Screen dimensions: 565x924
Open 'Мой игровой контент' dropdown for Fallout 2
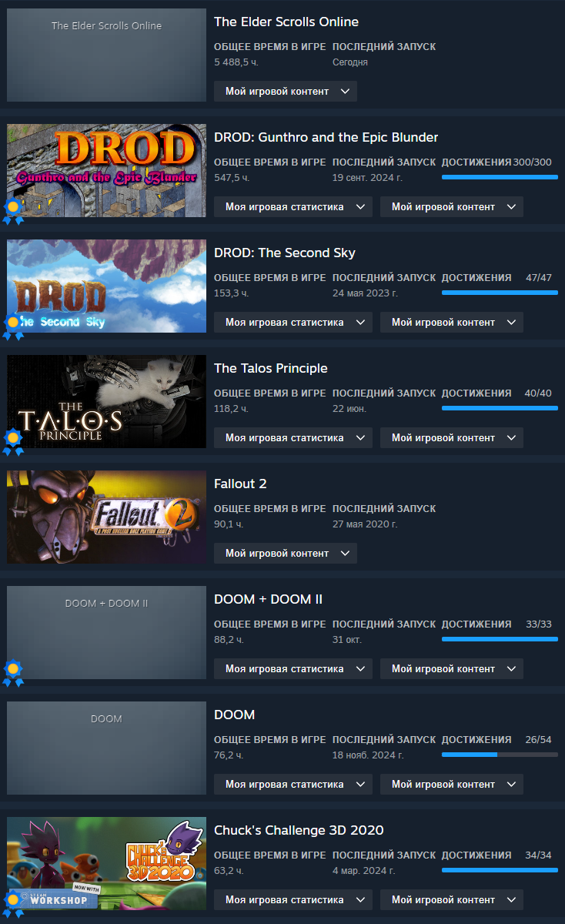(286, 553)
